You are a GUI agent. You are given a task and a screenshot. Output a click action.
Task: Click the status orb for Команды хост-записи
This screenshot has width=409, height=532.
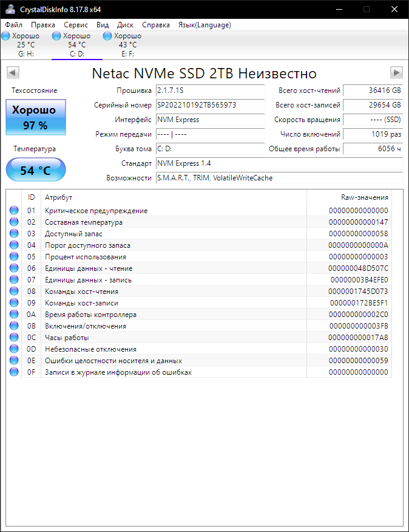pyautogui.click(x=14, y=302)
